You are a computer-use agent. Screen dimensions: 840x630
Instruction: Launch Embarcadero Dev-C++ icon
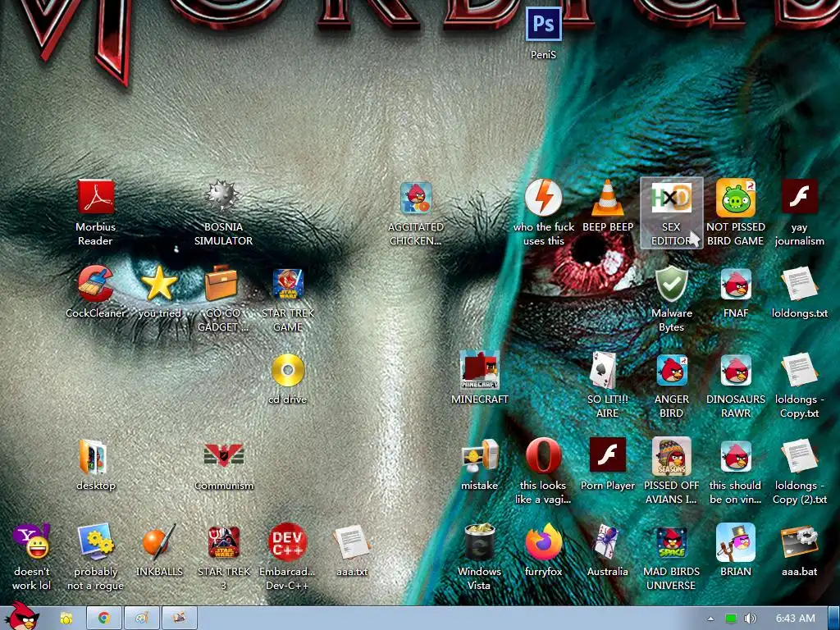pyautogui.click(x=287, y=541)
